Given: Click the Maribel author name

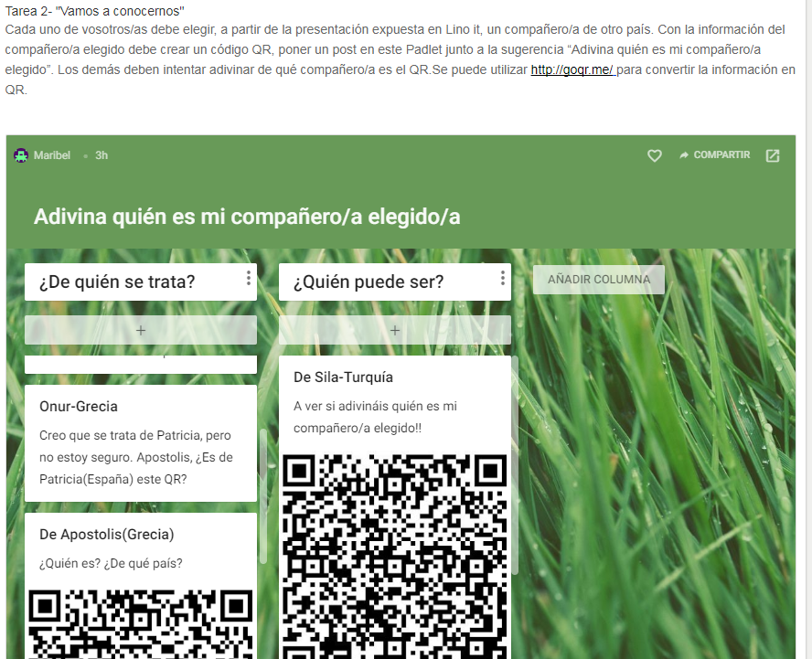Looking at the screenshot, I should (x=52, y=155).
